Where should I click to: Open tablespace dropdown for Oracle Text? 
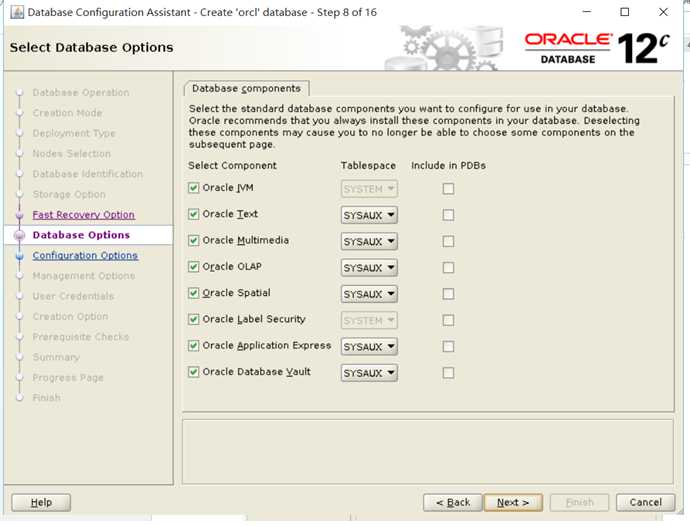coord(369,215)
